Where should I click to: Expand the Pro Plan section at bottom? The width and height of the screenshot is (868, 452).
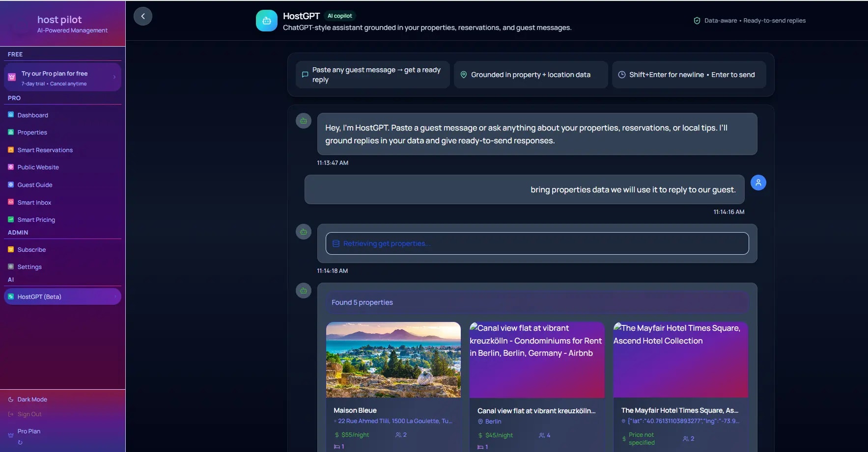(29, 431)
